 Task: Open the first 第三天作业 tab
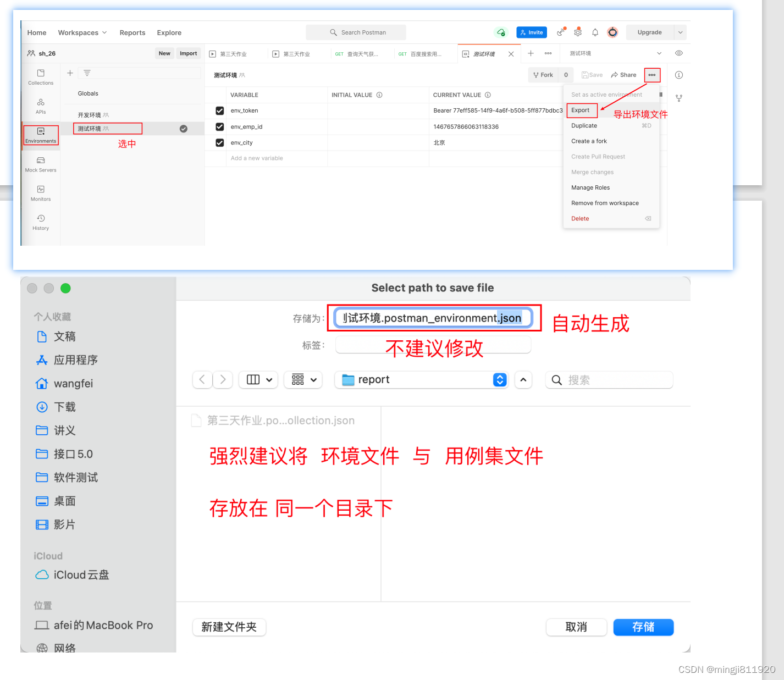click(233, 54)
